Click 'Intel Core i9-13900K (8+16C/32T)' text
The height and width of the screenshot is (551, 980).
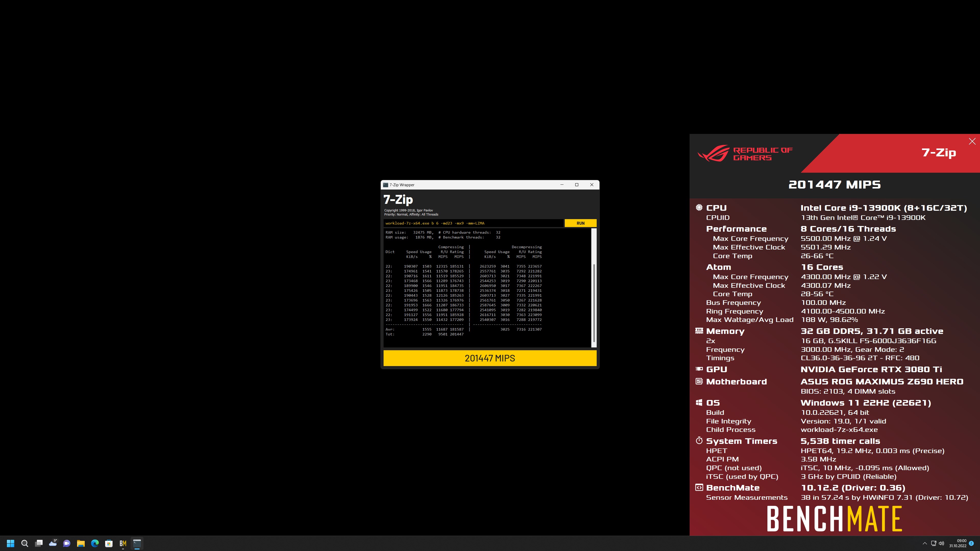click(x=883, y=208)
